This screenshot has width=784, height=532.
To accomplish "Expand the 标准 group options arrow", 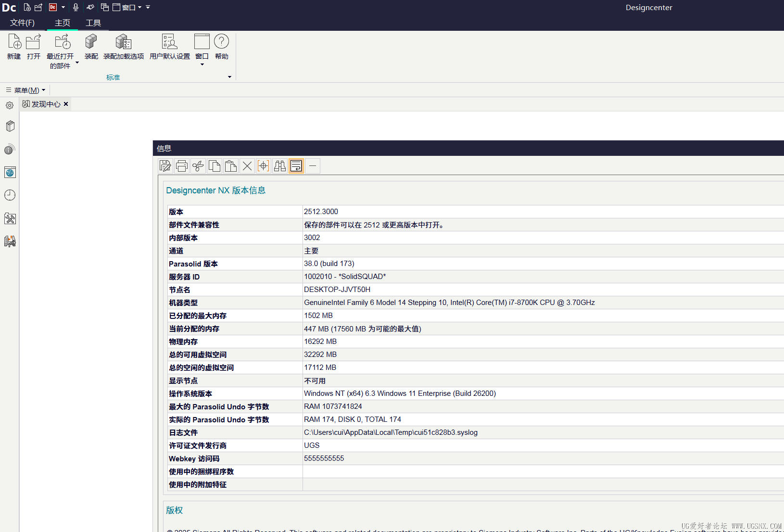I will click(x=229, y=77).
